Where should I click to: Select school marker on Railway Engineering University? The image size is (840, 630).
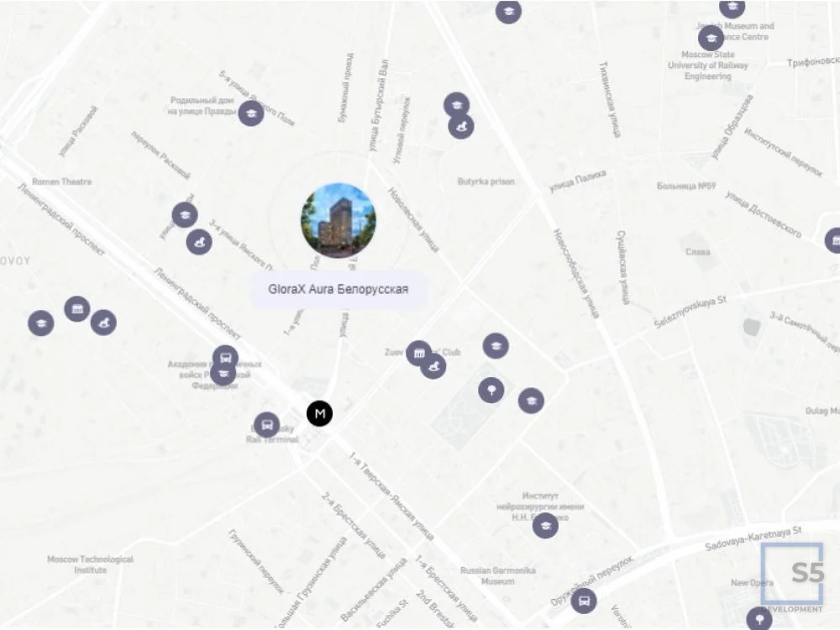pos(711,38)
